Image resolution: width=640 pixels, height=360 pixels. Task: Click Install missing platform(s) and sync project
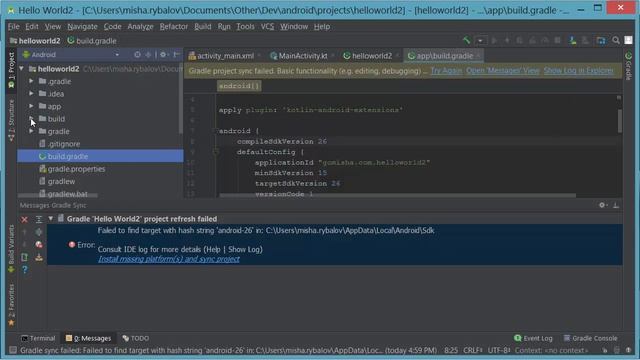pos(169,259)
